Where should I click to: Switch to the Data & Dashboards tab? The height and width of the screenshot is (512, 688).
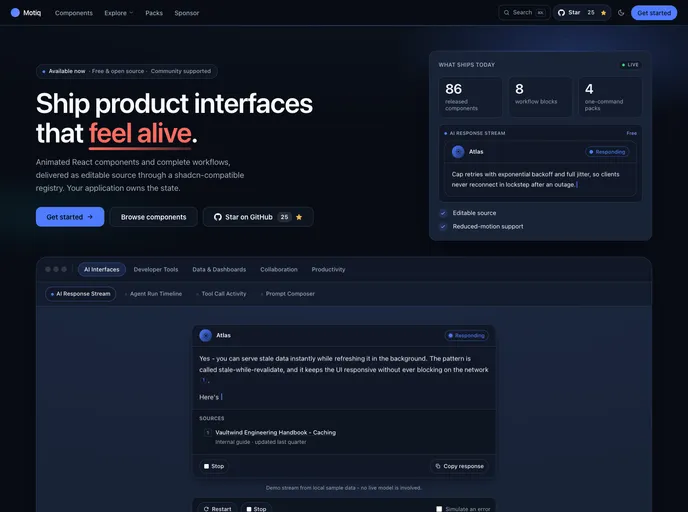coord(219,269)
